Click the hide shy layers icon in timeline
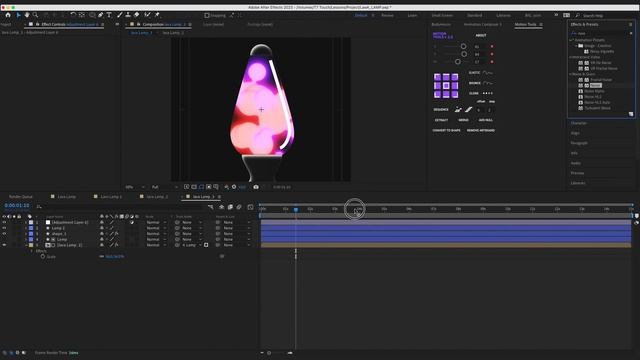 [222, 207]
